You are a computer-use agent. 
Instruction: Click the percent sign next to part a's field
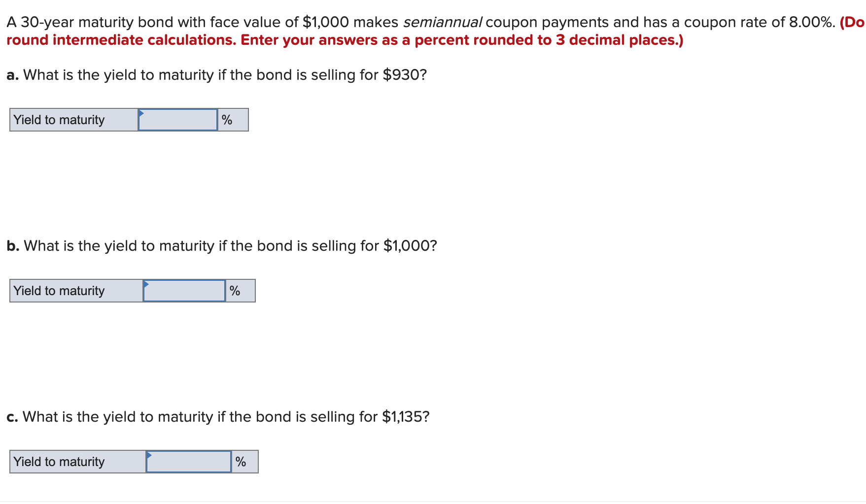(x=228, y=119)
